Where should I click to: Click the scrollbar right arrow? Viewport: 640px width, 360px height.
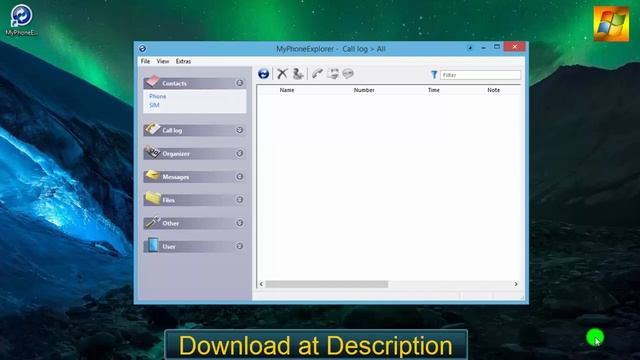(x=516, y=284)
